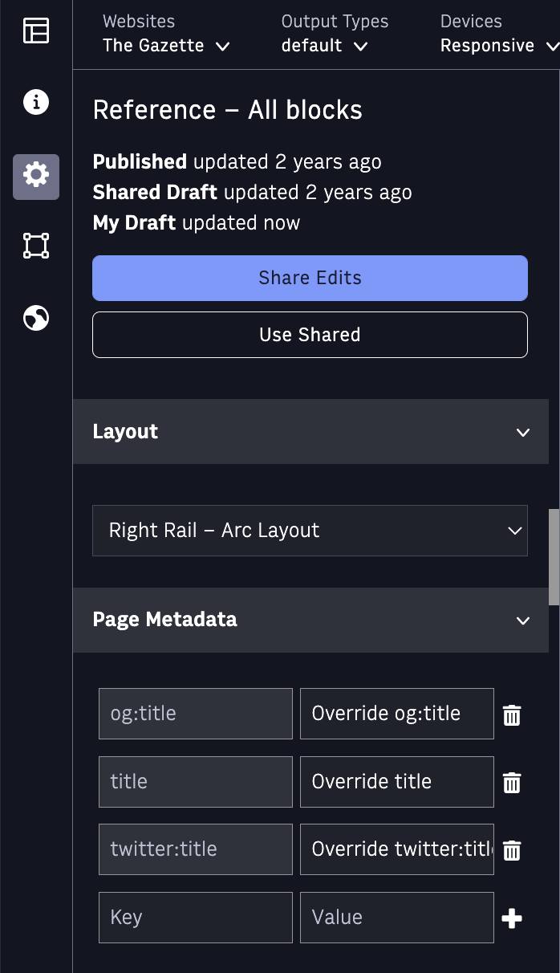Open the layout panel icon in sidebar
This screenshot has width=560, height=973.
point(36,31)
